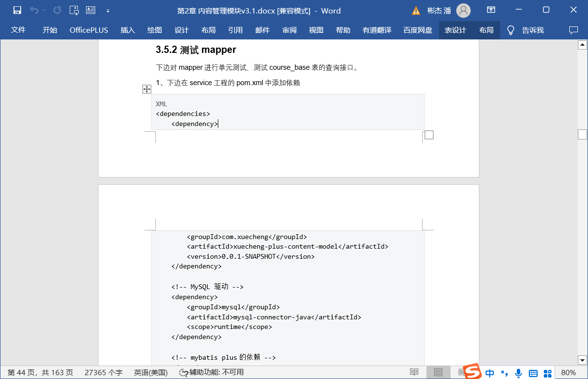Open the OfficePLUS tab
This screenshot has width=588, height=379.
point(89,30)
